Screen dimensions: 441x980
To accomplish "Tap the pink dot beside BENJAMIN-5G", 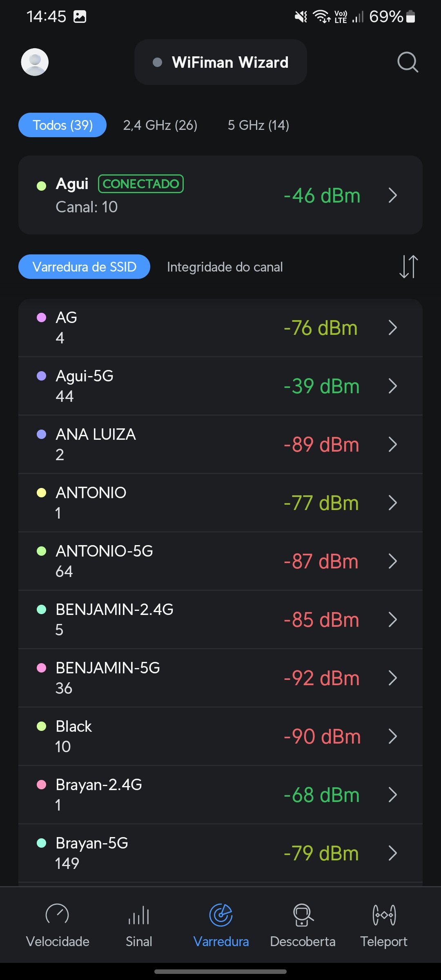I will (41, 668).
